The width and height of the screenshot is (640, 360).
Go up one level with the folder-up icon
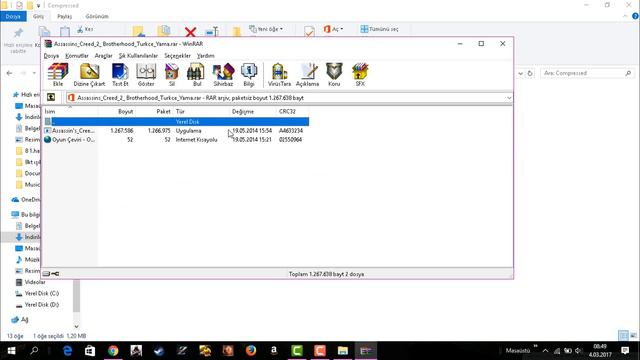pos(51,98)
